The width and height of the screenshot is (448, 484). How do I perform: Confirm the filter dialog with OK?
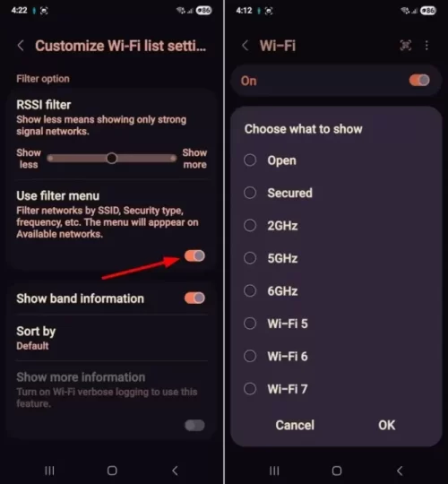(386, 425)
